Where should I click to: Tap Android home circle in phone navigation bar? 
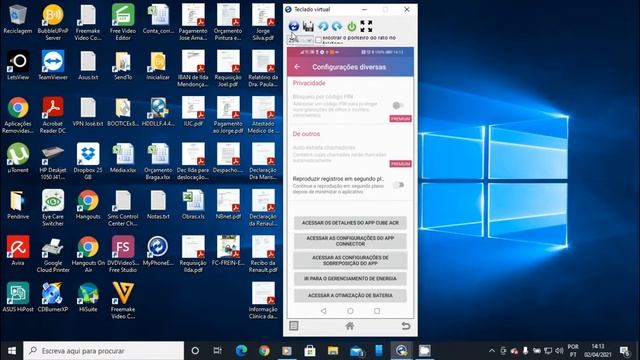pyautogui.click(x=350, y=311)
